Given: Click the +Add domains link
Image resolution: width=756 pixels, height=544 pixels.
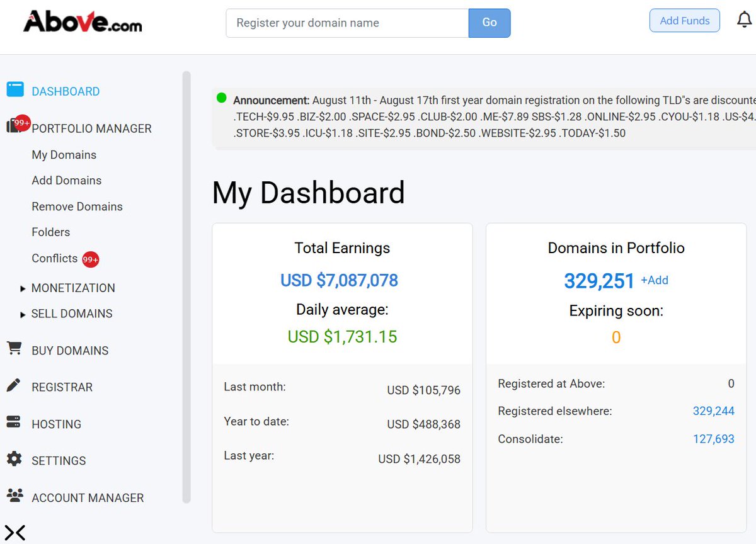Looking at the screenshot, I should pyautogui.click(x=655, y=280).
